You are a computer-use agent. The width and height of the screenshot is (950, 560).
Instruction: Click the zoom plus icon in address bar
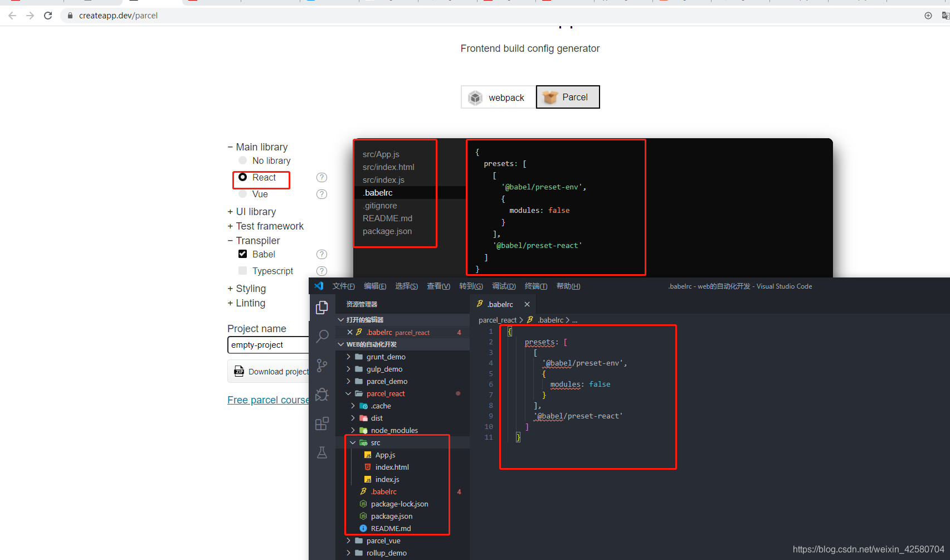tap(928, 16)
